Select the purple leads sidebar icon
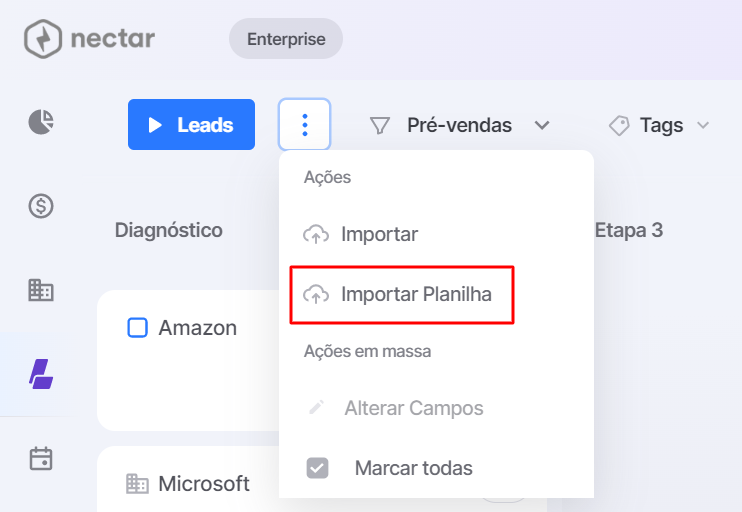 tap(41, 374)
